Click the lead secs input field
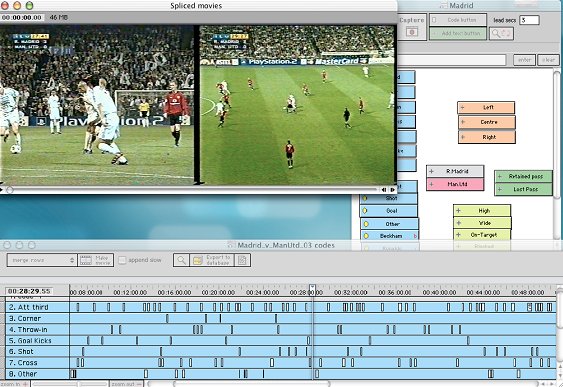 tap(529, 20)
